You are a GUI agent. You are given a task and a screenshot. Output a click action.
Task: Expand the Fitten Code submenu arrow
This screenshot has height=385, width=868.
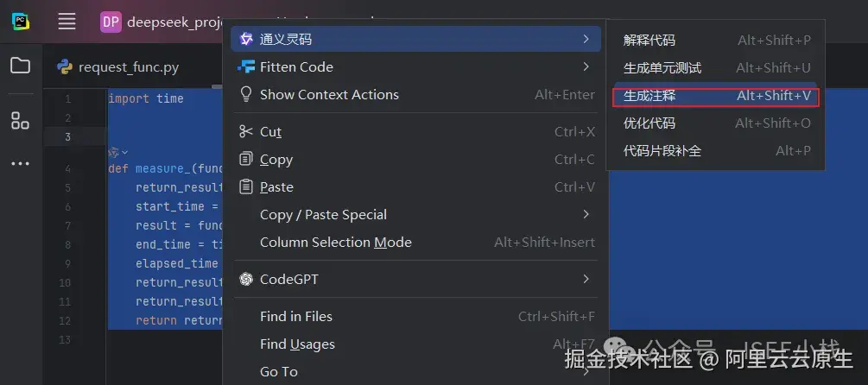click(x=586, y=66)
